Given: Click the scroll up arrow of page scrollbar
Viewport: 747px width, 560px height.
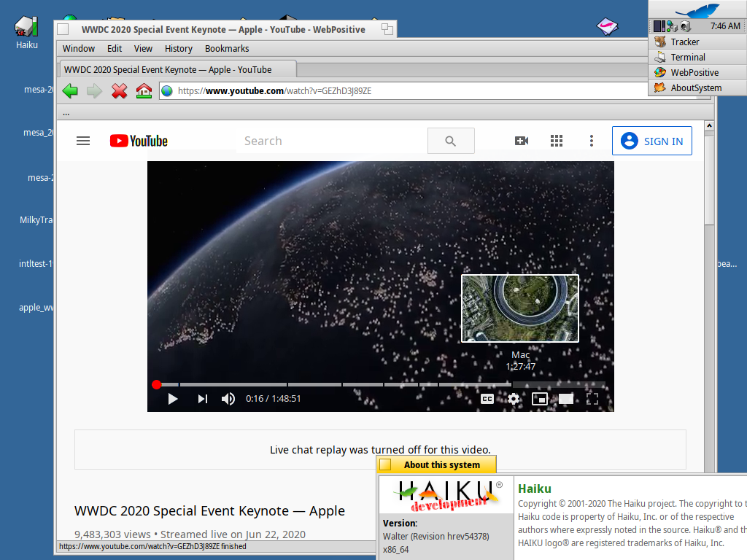Looking at the screenshot, I should pos(709,125).
